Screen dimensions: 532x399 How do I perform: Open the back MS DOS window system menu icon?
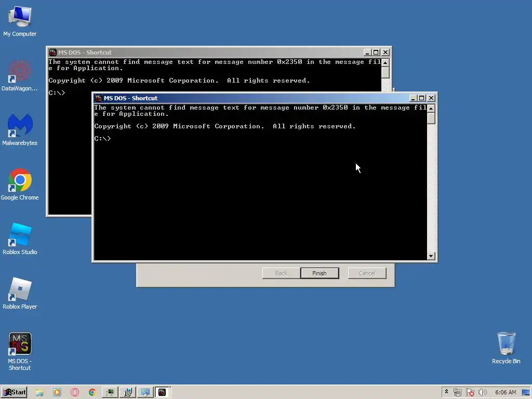click(53, 52)
